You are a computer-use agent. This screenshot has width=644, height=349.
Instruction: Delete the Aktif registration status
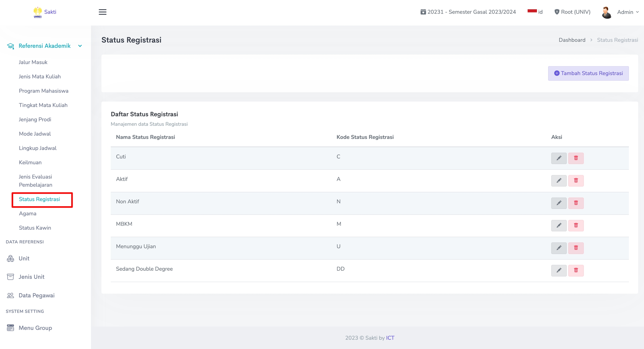pos(576,181)
